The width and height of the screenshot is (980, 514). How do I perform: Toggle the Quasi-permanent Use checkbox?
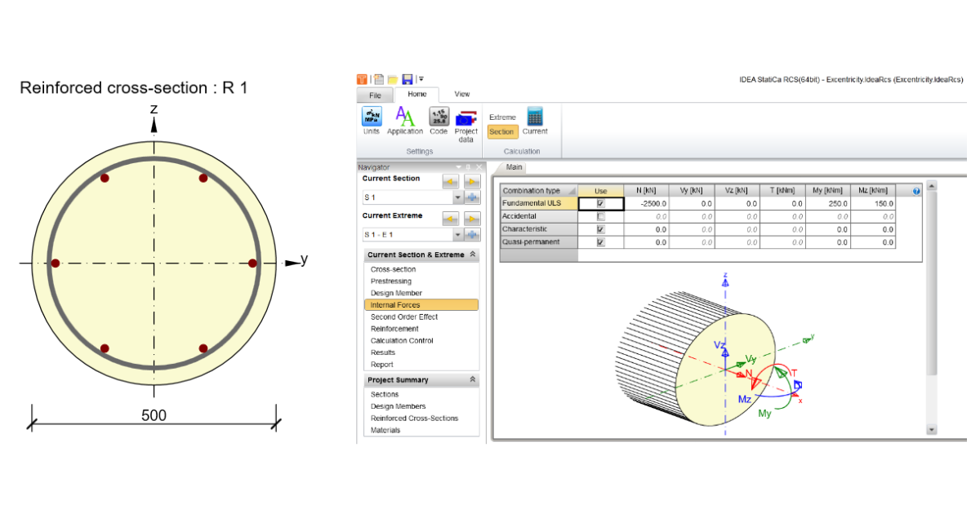pos(601,242)
